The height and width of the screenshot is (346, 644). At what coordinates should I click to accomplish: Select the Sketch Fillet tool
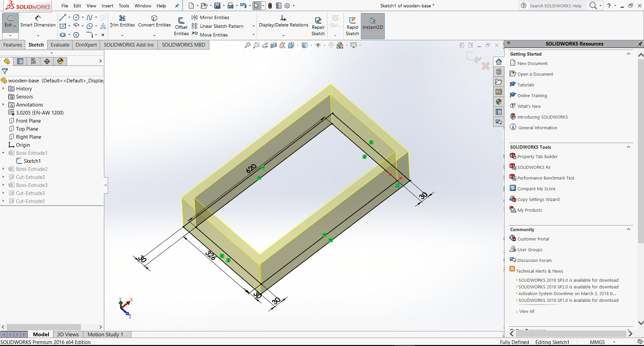click(x=89, y=35)
